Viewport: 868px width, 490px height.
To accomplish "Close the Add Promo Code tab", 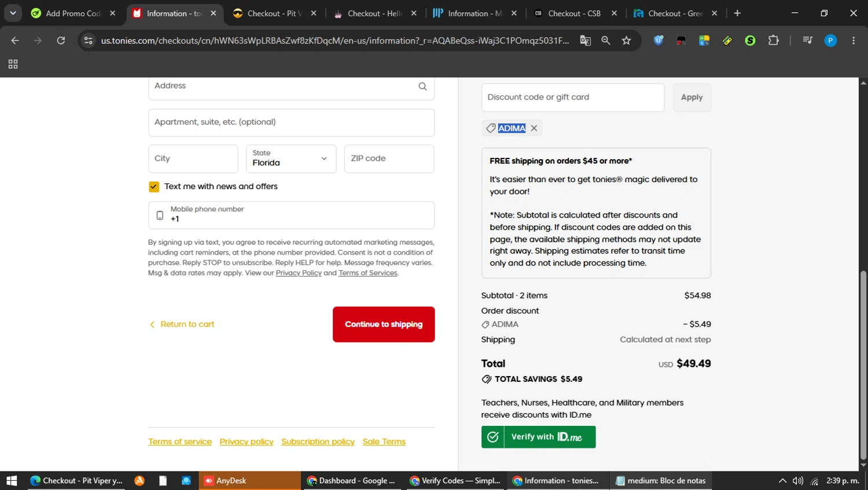I will (113, 13).
